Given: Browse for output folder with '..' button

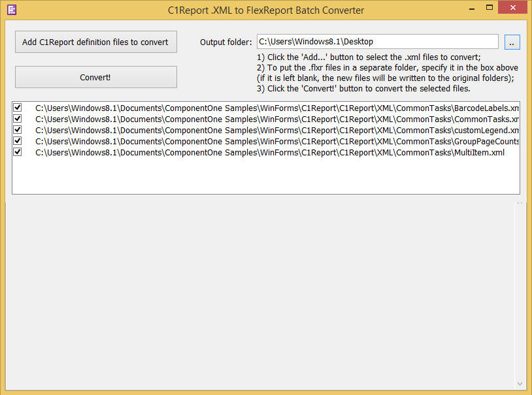Looking at the screenshot, I should (512, 42).
